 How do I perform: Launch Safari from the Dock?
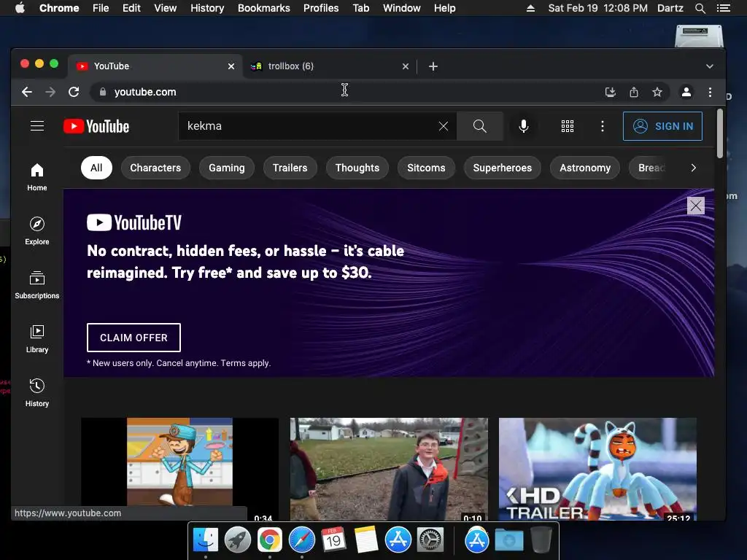[x=301, y=540]
